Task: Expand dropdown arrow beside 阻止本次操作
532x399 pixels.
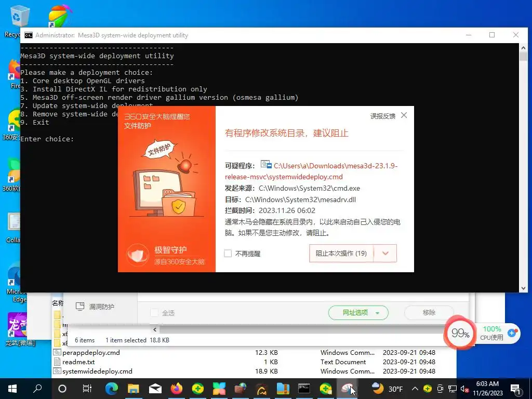Action: [385, 254]
